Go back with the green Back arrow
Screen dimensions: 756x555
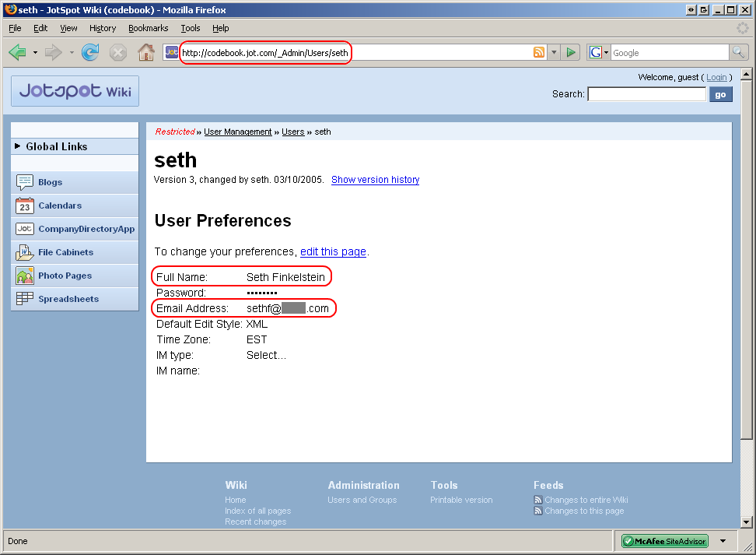click(x=17, y=52)
